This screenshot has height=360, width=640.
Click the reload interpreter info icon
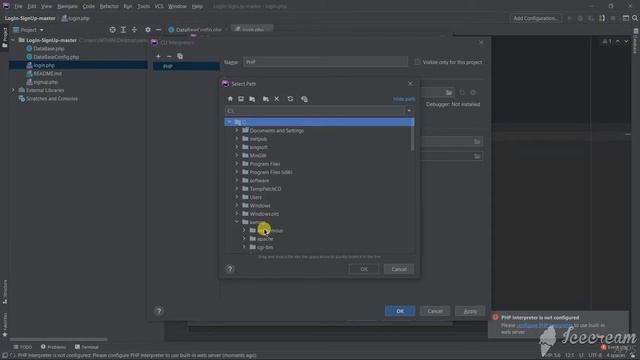tap(462, 93)
